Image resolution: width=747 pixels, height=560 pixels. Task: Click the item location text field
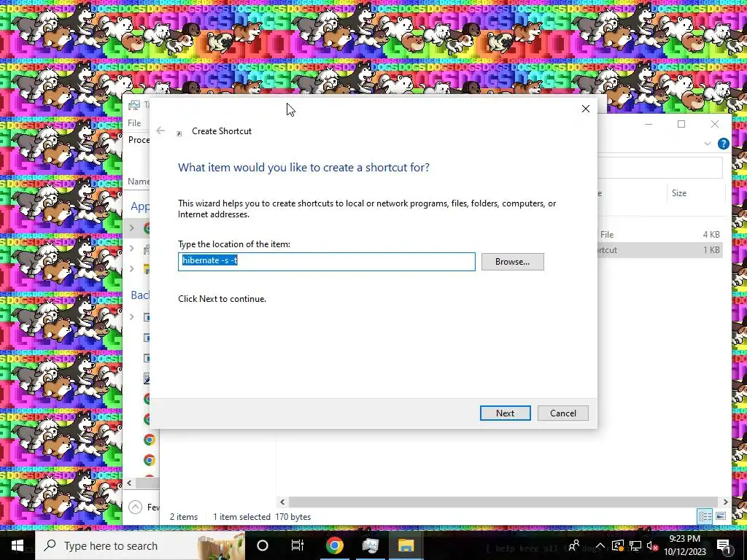point(326,262)
